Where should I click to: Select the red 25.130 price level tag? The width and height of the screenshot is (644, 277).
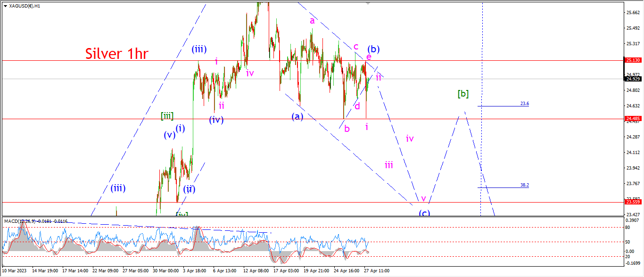click(x=632, y=60)
